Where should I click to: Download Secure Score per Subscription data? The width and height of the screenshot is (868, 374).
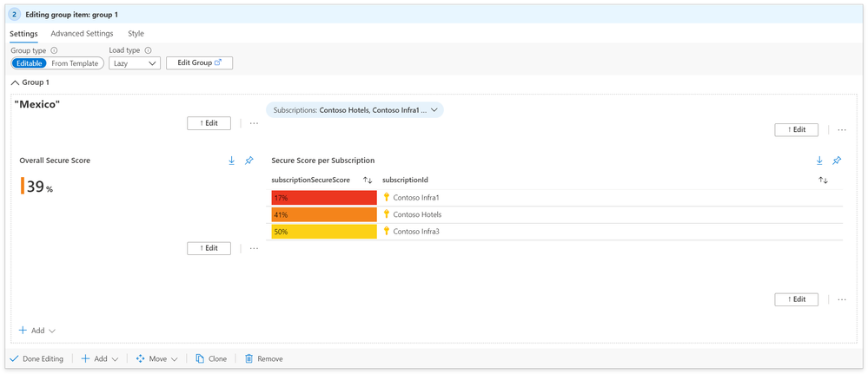click(819, 161)
